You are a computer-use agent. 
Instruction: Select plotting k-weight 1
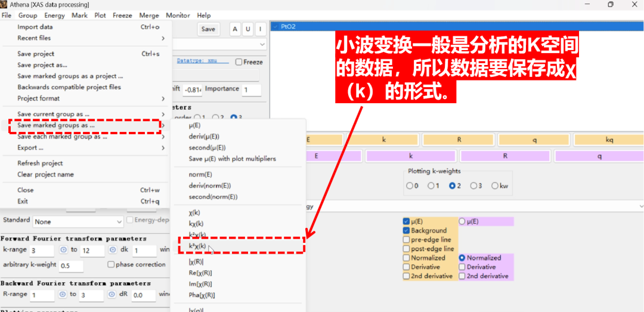click(431, 186)
